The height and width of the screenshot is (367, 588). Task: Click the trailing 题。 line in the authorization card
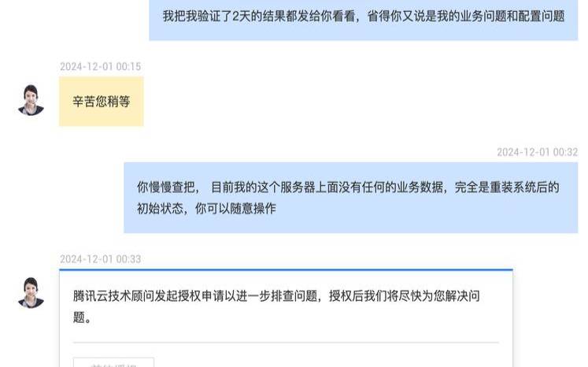[x=82, y=317]
